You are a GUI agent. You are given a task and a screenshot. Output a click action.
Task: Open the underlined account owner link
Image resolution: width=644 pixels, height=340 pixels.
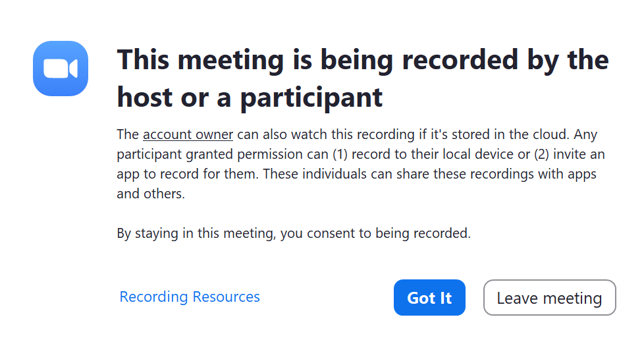188,134
